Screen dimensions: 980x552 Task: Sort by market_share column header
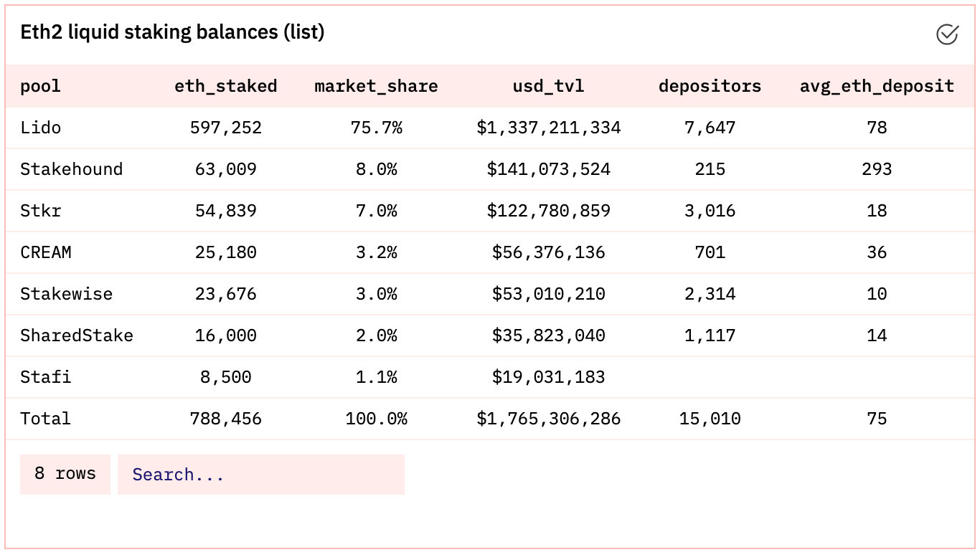(x=377, y=86)
